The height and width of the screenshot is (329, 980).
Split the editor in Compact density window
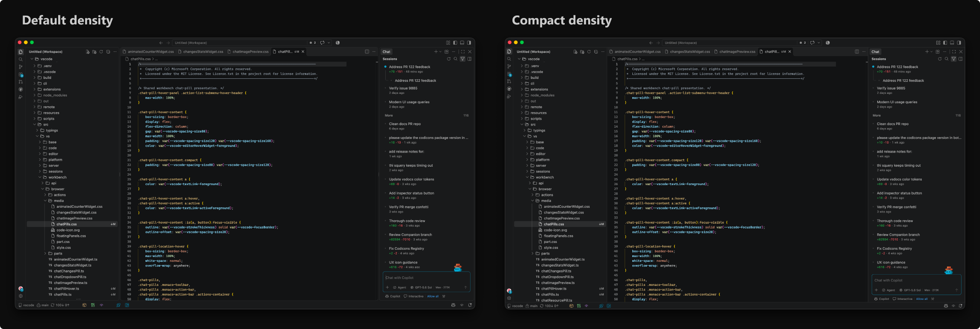coord(857,51)
